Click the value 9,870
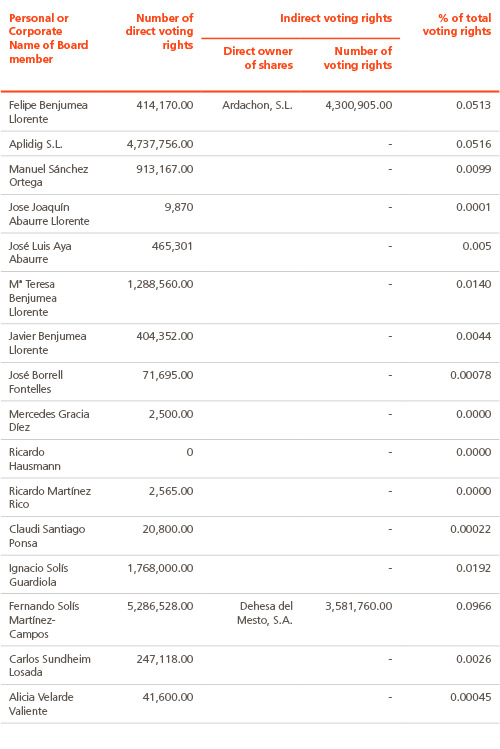The width and height of the screenshot is (500, 749). pos(179,207)
